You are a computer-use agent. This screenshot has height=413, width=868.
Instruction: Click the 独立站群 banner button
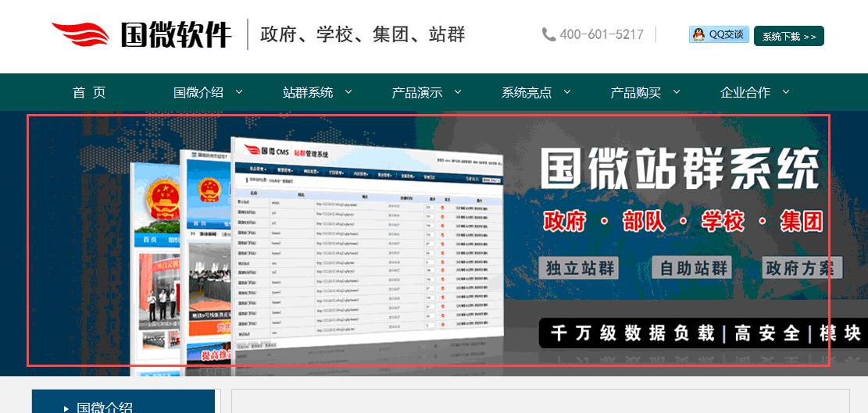pyautogui.click(x=579, y=269)
